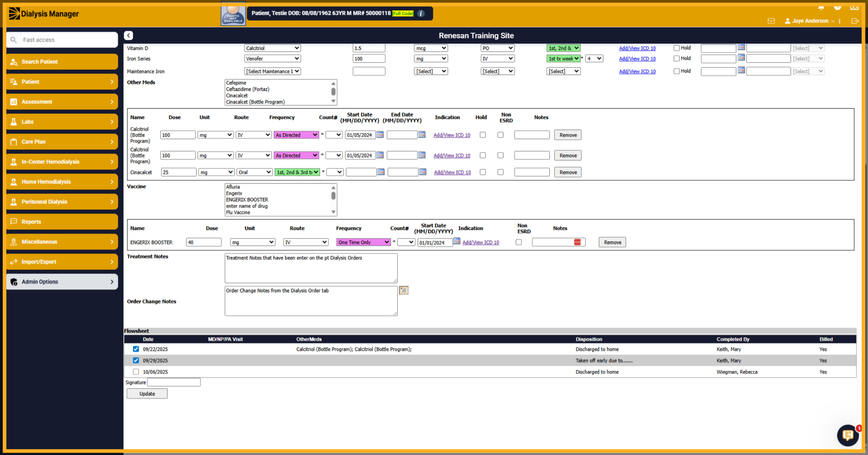Check the Hold box for Maintenance Iron

coord(676,71)
